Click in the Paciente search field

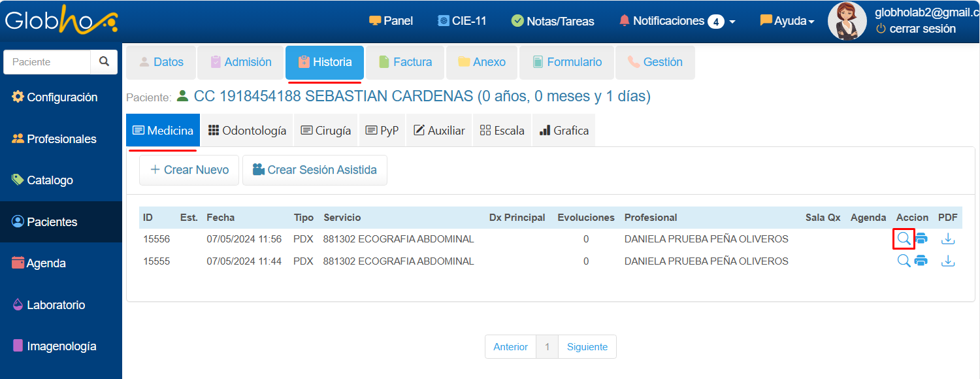(47, 61)
